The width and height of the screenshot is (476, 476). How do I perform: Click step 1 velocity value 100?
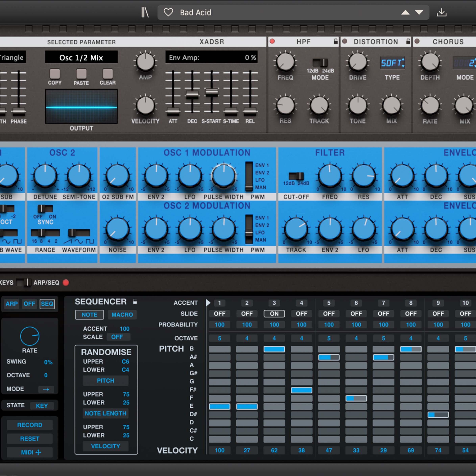click(x=219, y=450)
